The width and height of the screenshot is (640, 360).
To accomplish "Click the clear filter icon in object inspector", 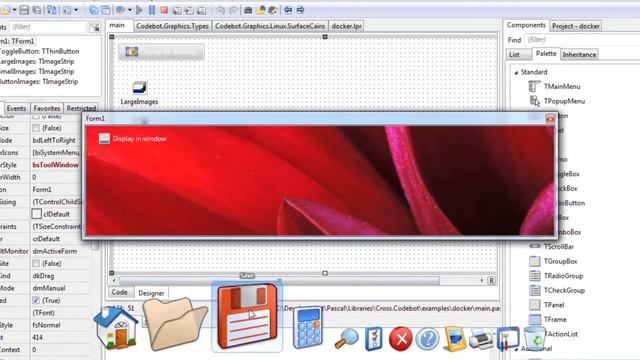I will (x=95, y=27).
